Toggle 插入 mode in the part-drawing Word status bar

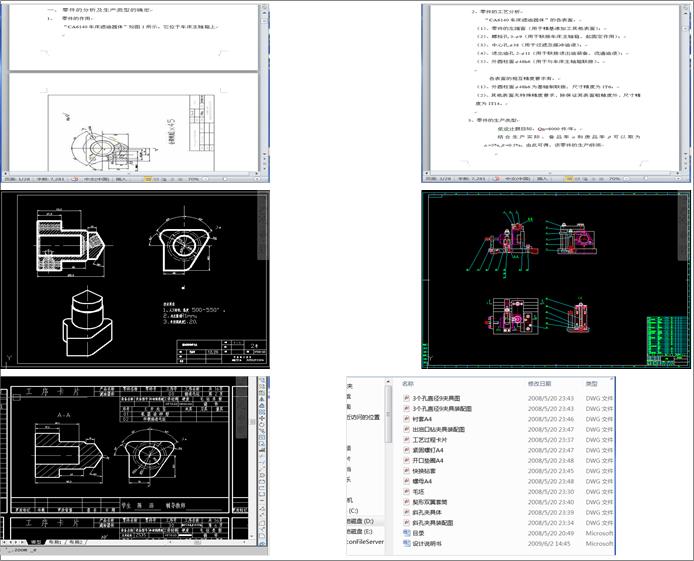[120, 179]
